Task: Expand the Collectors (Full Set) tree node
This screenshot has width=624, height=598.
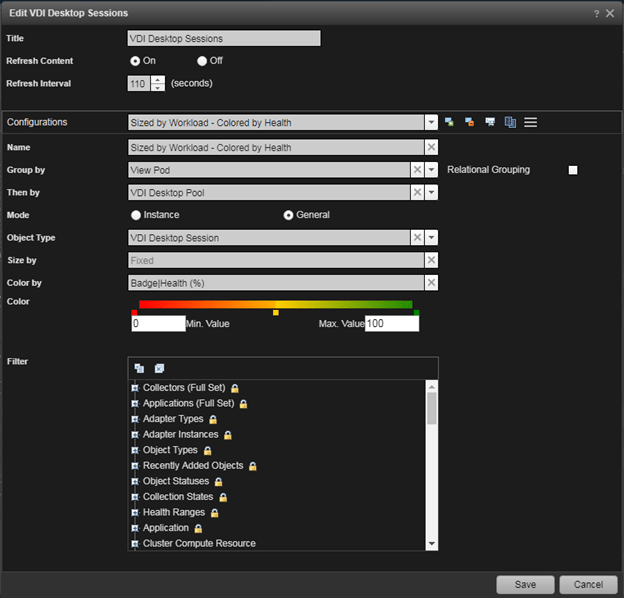Action: pyautogui.click(x=135, y=388)
